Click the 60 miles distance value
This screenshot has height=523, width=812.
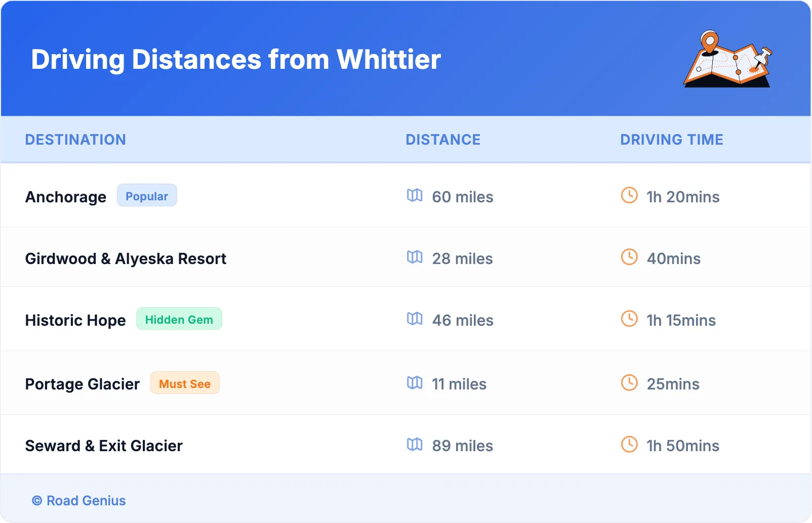(x=463, y=197)
